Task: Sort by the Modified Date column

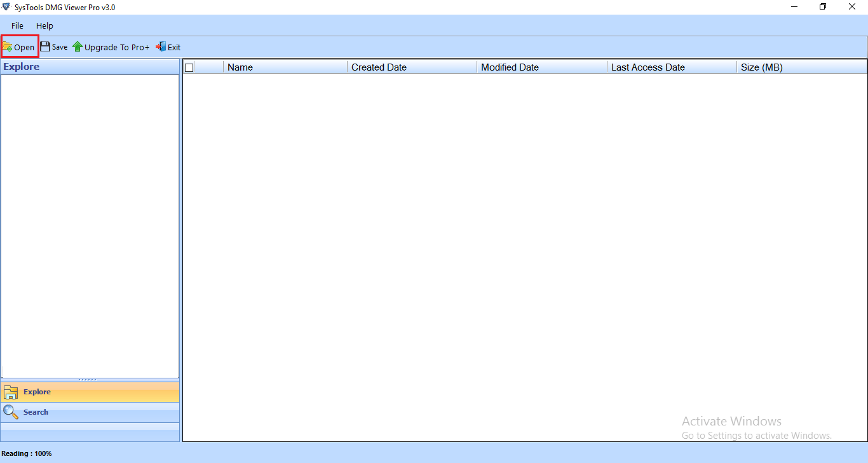Action: point(542,67)
